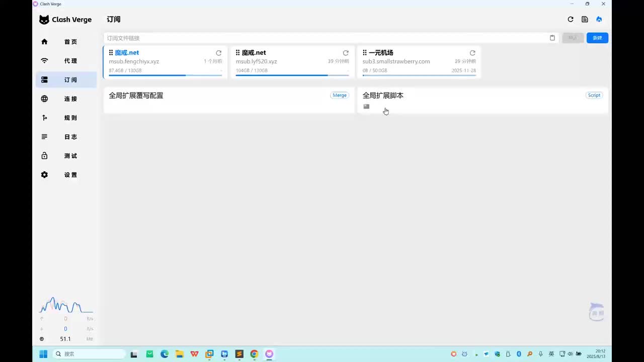Open the 全局扩展脚本 card
The image size is (644, 362).
482,100
